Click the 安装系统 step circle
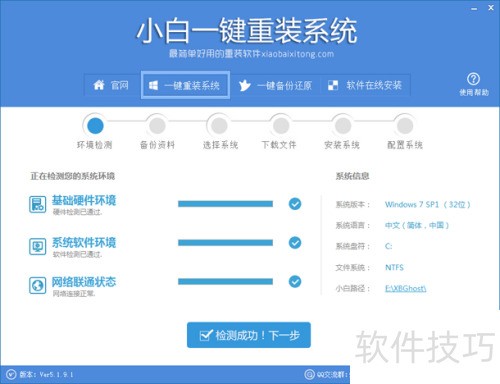Screen dimensions: 500x384 (x=343, y=126)
